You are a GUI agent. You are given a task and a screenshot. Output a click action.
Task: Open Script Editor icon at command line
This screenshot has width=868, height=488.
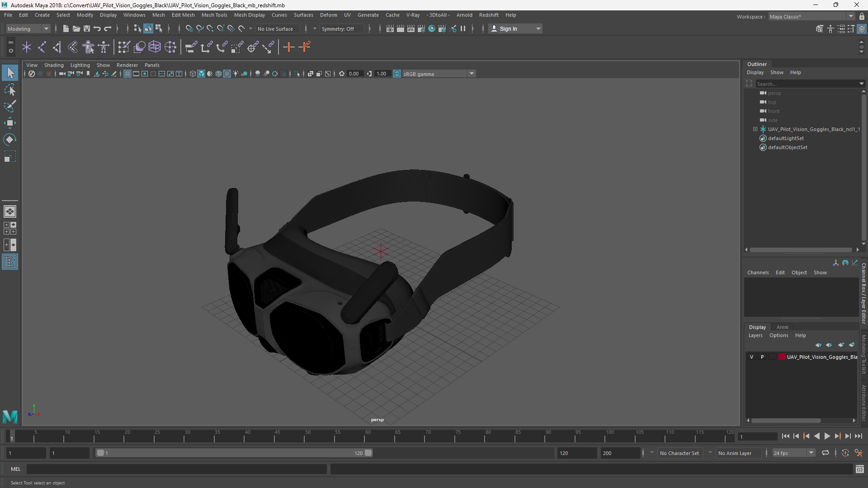click(x=859, y=469)
